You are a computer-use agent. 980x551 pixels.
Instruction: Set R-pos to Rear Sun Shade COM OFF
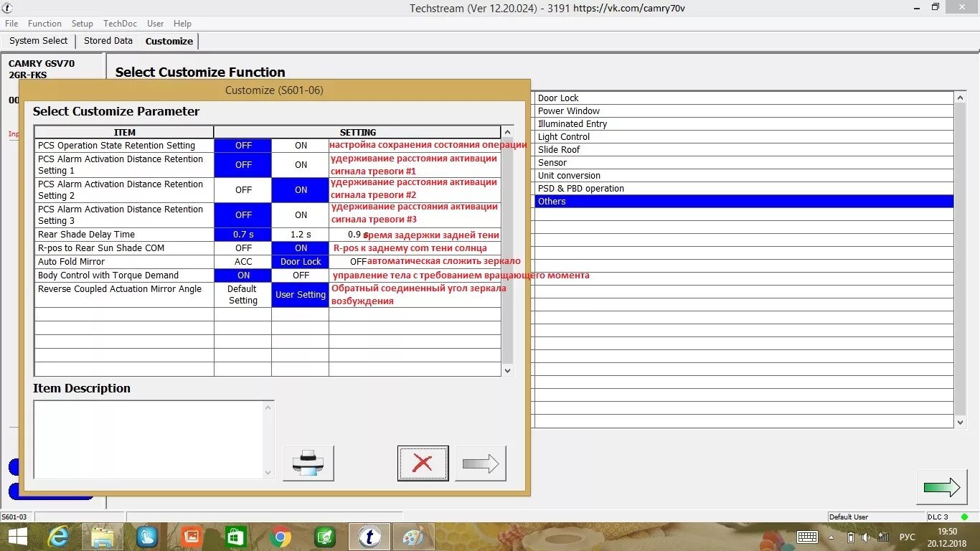click(243, 248)
